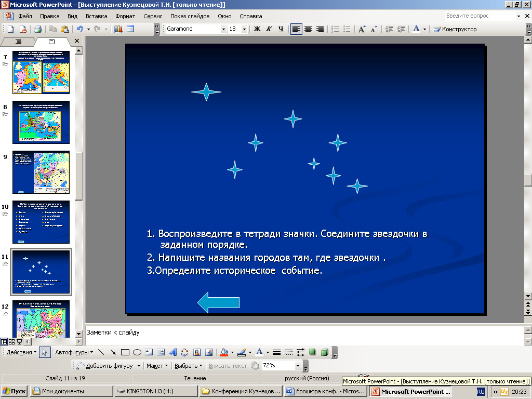The width and height of the screenshot is (532, 399).
Task: Click the bulleted list icon
Action: click(x=347, y=29)
